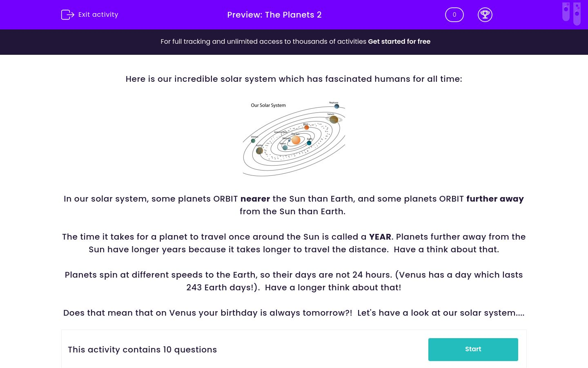Click the test tube decoration top right
The width and height of the screenshot is (588, 368).
572,13
